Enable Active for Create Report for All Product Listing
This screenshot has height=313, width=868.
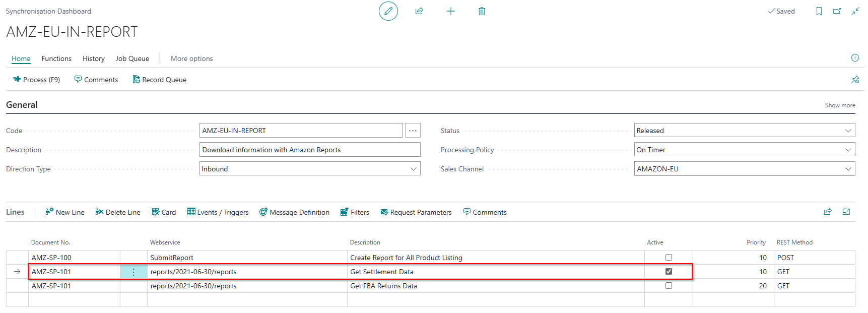(x=669, y=258)
